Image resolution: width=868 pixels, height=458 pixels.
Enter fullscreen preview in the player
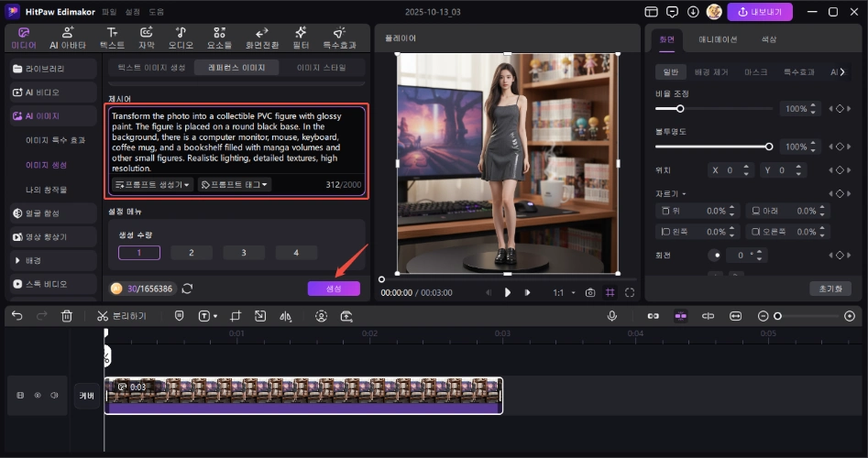631,293
